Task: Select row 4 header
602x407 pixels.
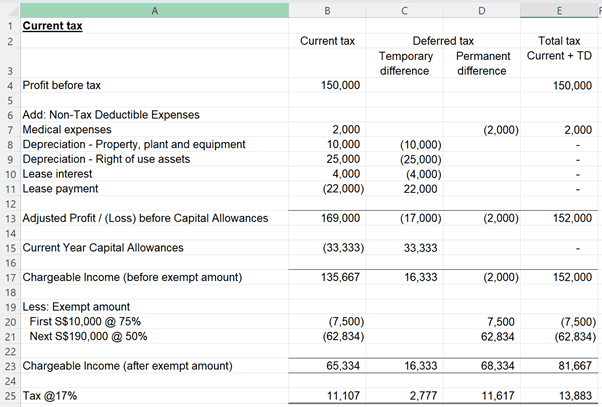Action: [10, 85]
